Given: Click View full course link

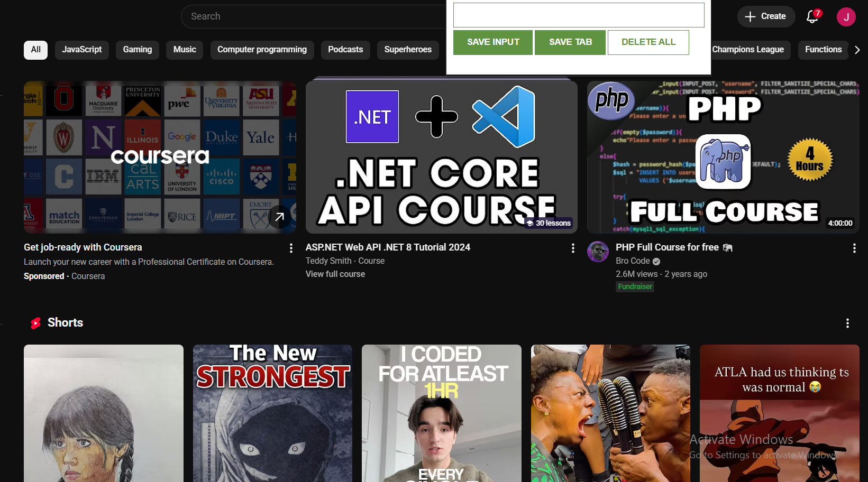Looking at the screenshot, I should [x=335, y=274].
